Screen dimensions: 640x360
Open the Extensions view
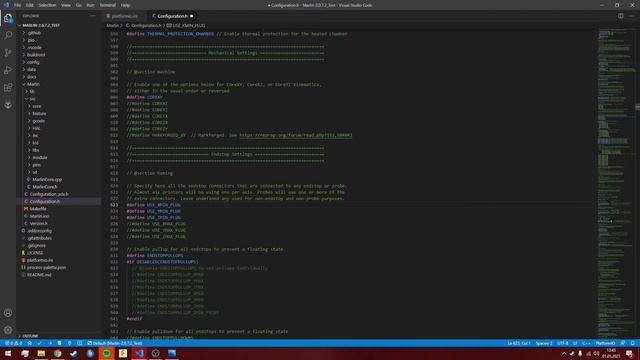click(x=8, y=88)
